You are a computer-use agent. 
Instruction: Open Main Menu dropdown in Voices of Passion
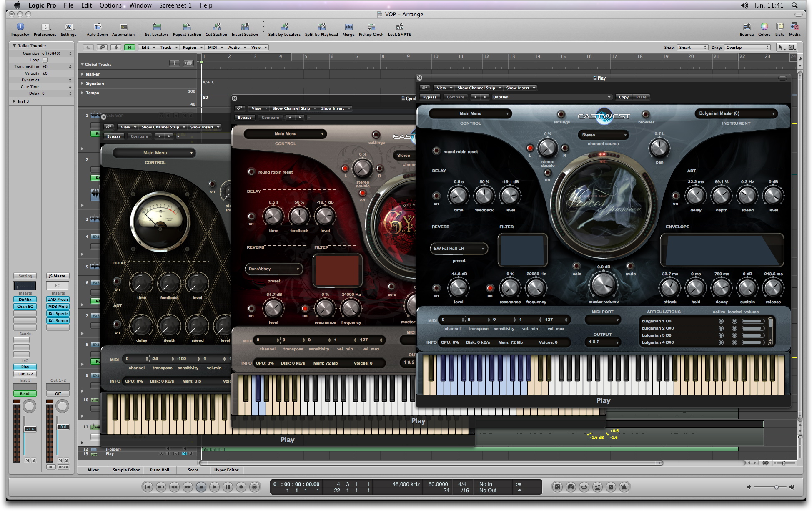pos(471,113)
